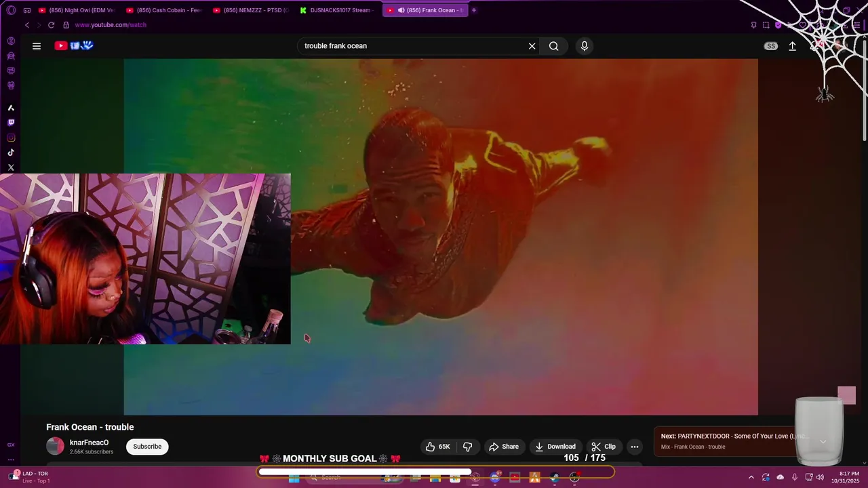Reload the current page
Viewport: 868px width, 488px height.
51,25
